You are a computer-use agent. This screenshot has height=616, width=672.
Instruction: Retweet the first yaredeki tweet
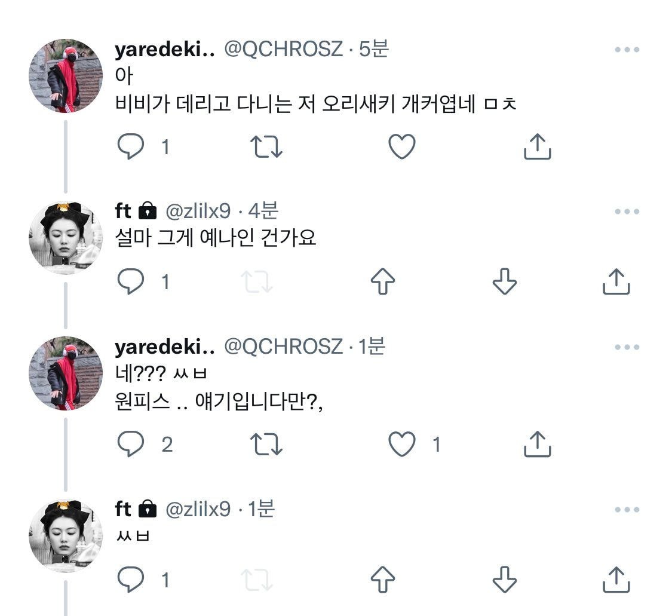click(x=266, y=146)
